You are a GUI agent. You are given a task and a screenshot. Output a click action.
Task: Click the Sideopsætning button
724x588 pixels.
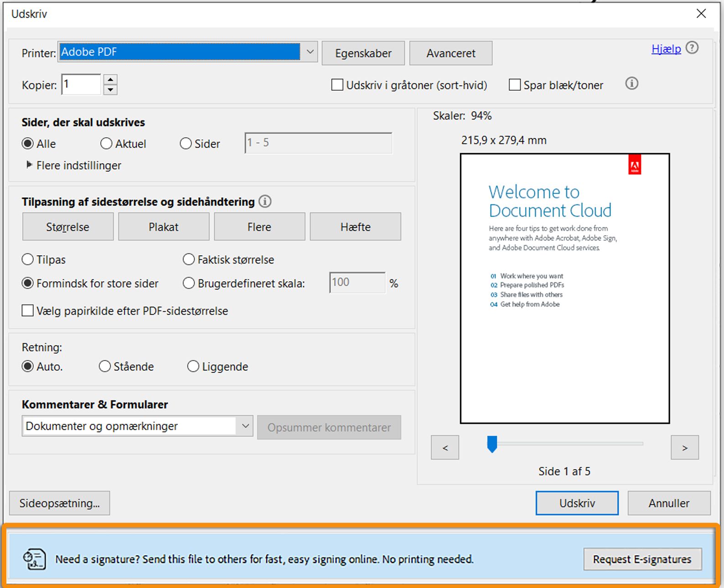(x=59, y=503)
